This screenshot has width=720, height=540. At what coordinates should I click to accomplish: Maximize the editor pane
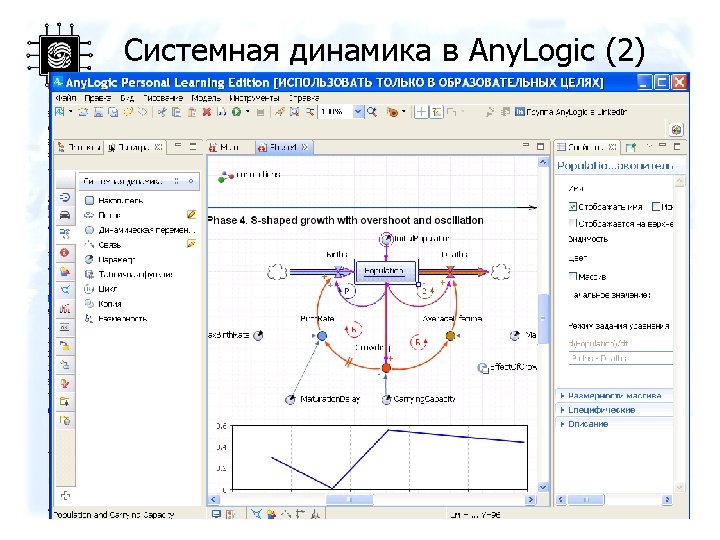(x=540, y=146)
